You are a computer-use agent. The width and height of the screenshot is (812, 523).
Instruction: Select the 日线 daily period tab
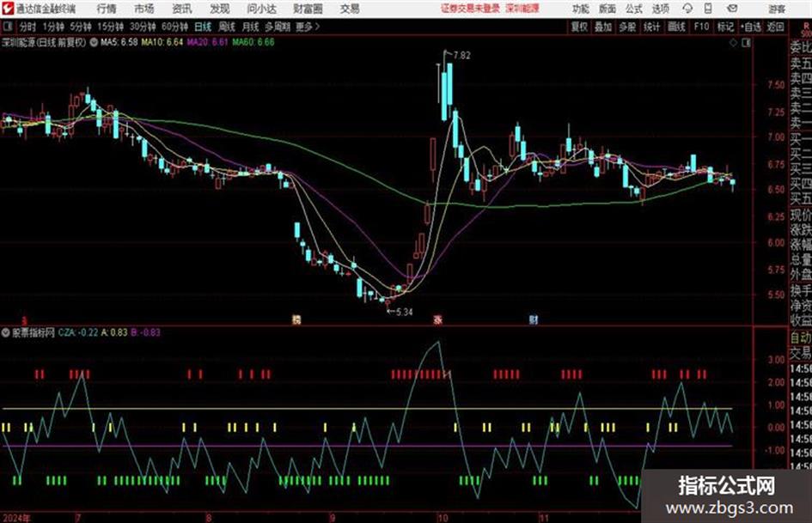pos(203,27)
